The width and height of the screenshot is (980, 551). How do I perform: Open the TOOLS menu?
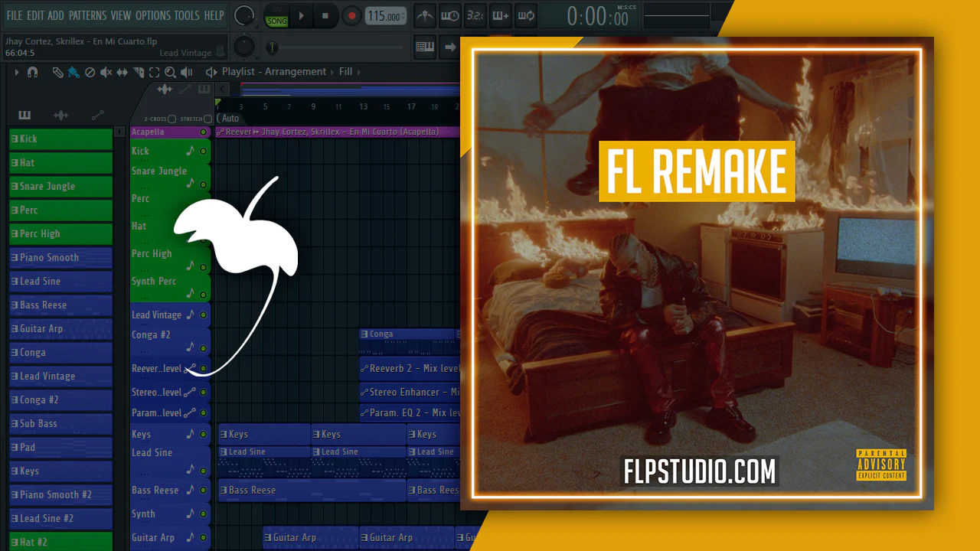187,15
